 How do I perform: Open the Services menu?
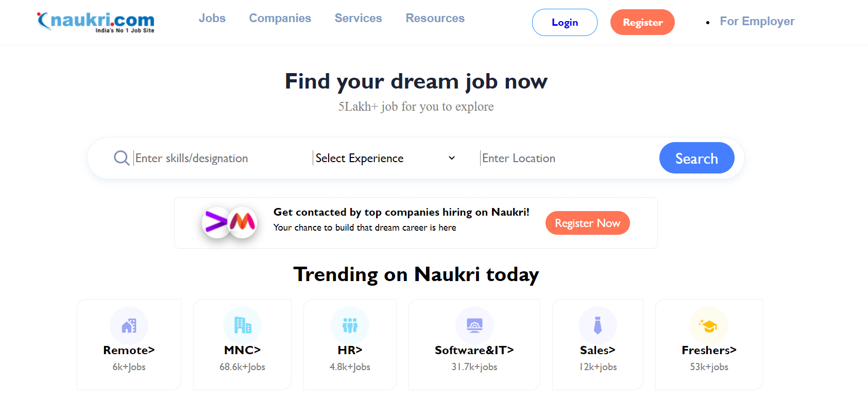coord(359,19)
